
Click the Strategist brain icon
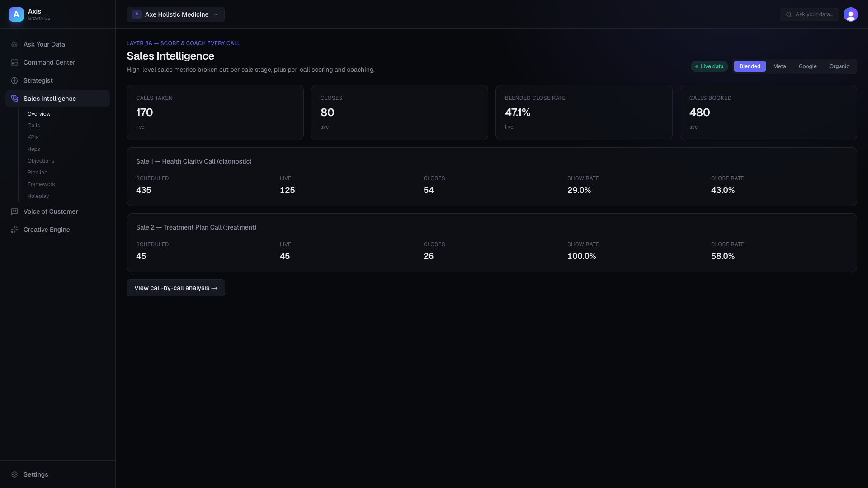(x=14, y=80)
